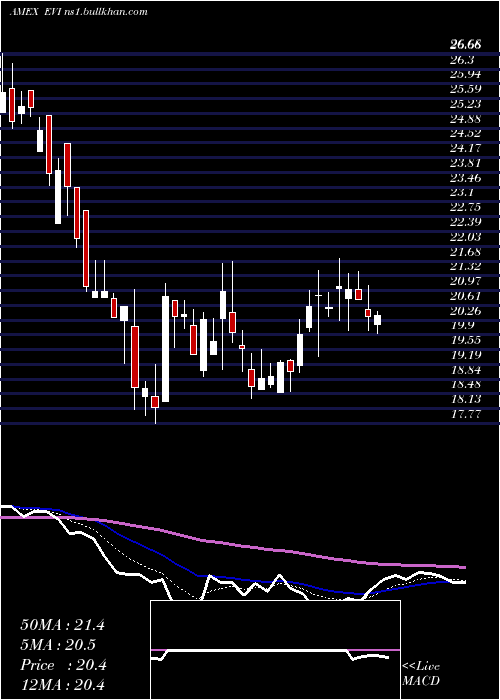Click the 50MA : 21.4 reading
The height and width of the screenshot is (700, 500).
click(x=62, y=625)
